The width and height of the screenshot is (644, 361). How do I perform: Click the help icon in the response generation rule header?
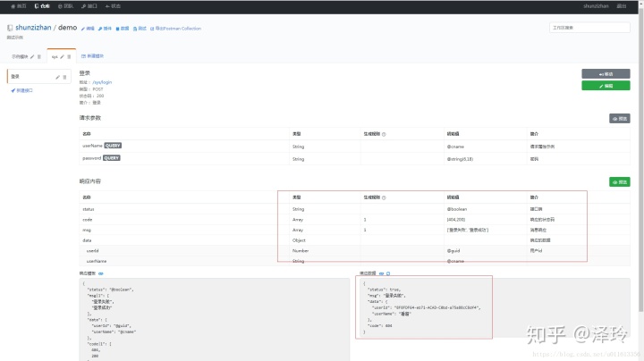[384, 197]
